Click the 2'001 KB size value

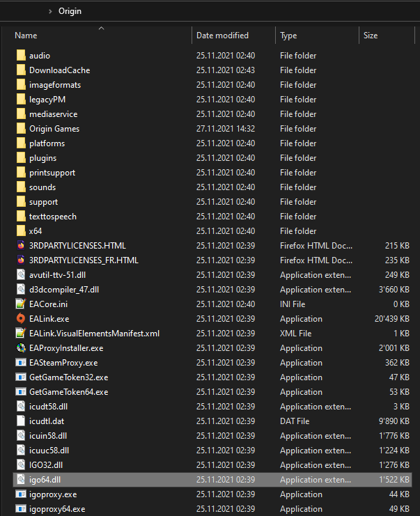coord(394,348)
